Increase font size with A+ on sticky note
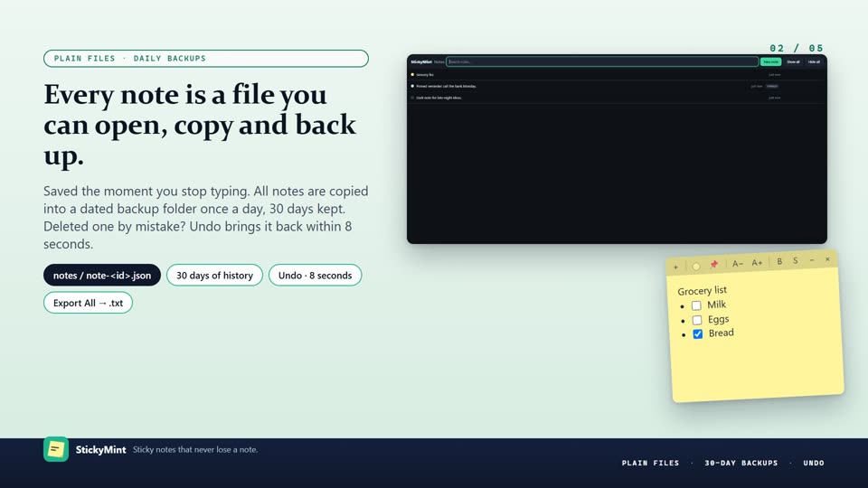The image size is (868, 488). [x=757, y=263]
